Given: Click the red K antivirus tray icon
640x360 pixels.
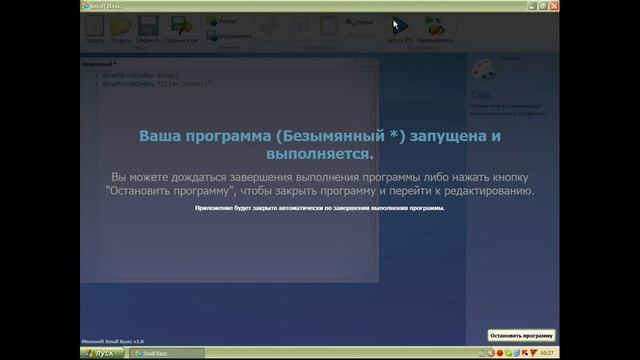Looking at the screenshot, I should 524,353.
